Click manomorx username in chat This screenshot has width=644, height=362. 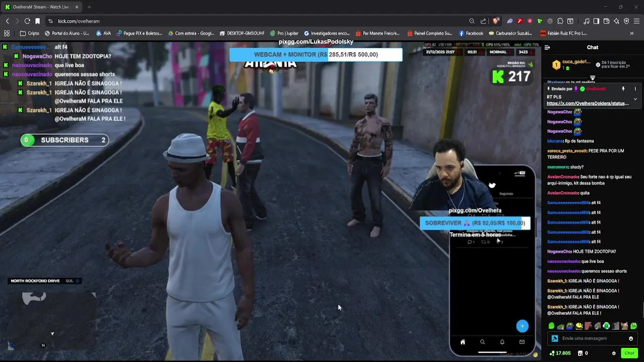pos(557,167)
